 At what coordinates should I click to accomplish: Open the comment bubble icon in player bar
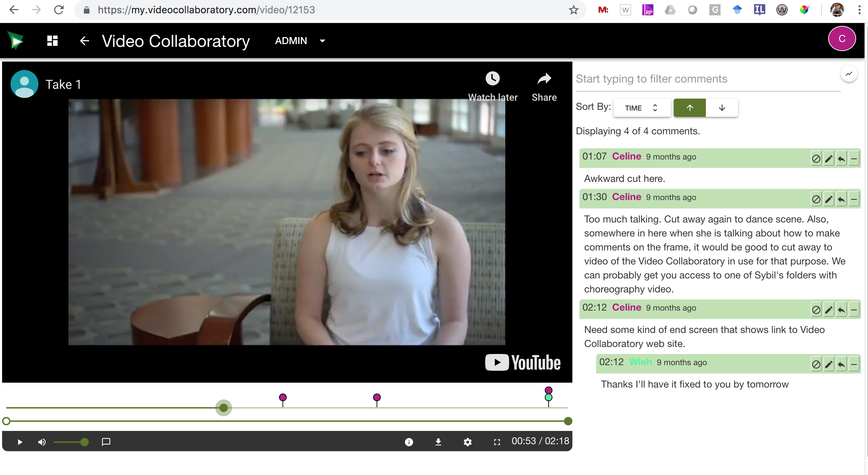click(106, 442)
